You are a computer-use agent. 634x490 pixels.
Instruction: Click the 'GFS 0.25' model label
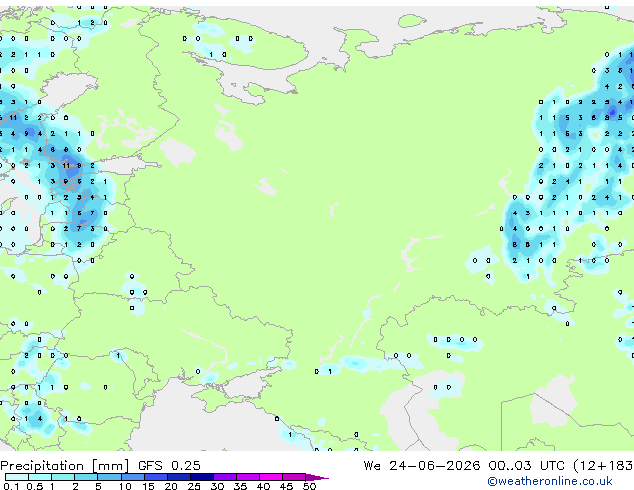coord(169,466)
